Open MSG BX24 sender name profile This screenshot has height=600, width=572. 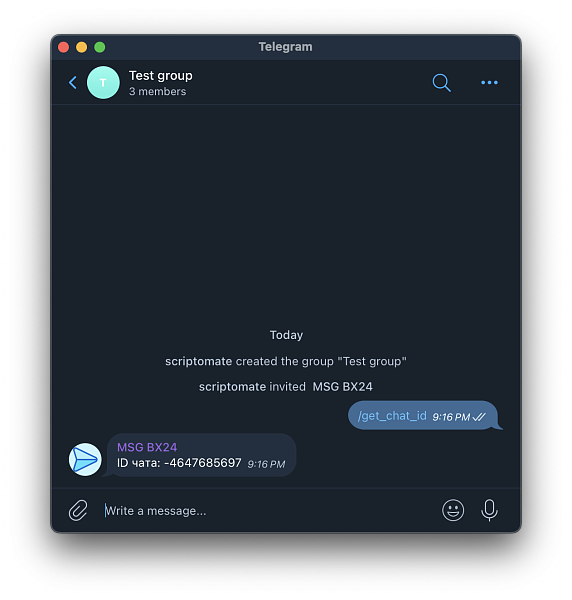coord(147,447)
